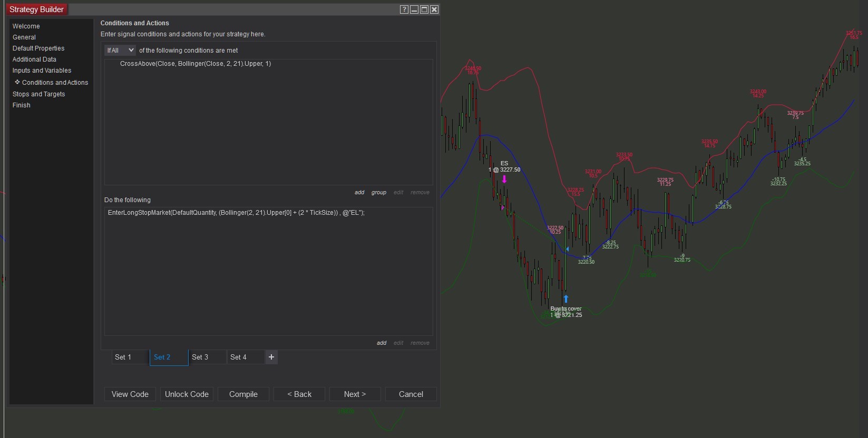Image resolution: width=868 pixels, height=438 pixels.
Task: Go to the Welcome step
Action: 26,26
